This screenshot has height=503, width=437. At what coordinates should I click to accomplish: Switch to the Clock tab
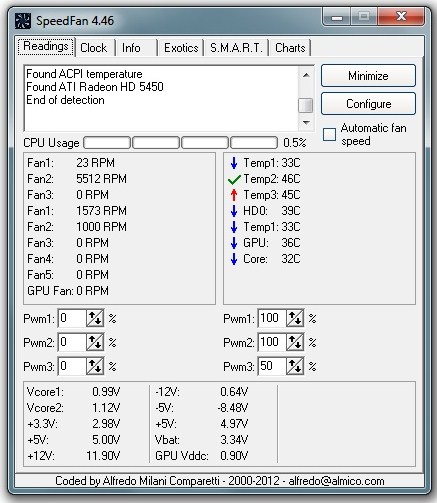[x=94, y=48]
